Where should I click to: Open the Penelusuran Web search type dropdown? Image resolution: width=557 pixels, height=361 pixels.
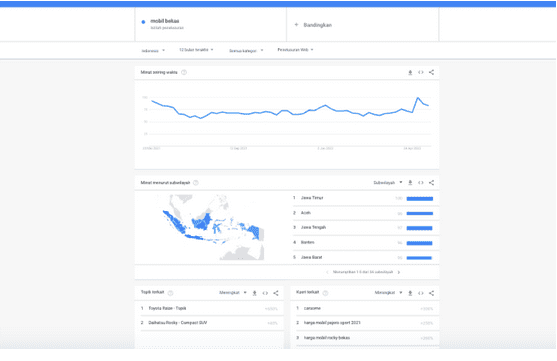click(295, 50)
